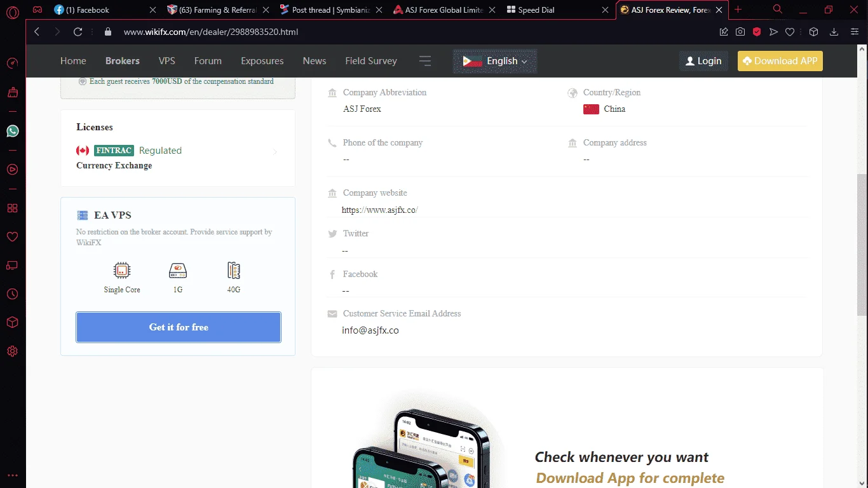Search open tabs with magnifier icon
This screenshot has width=868, height=488.
click(x=778, y=10)
